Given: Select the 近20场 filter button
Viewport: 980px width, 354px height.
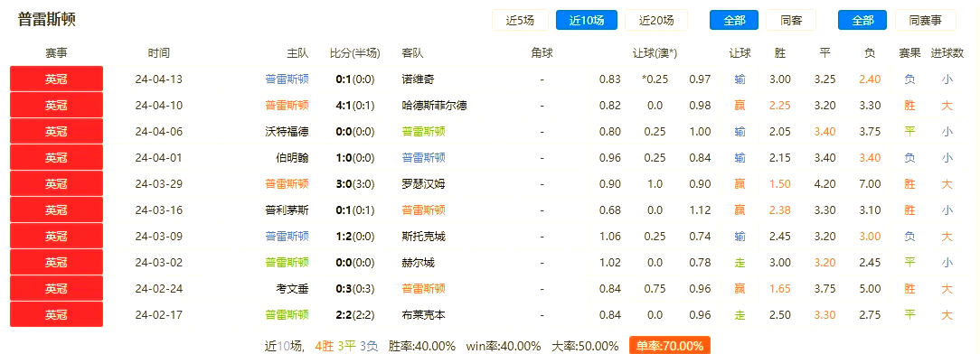Looking at the screenshot, I should tap(656, 20).
